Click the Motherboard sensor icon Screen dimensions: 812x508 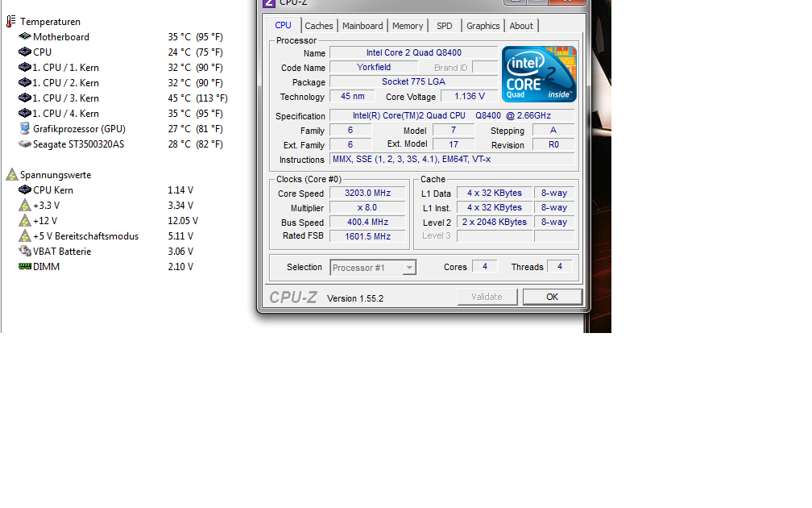coord(24,36)
